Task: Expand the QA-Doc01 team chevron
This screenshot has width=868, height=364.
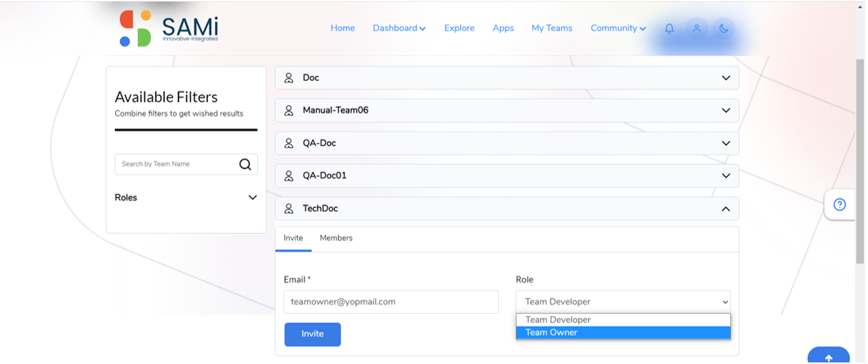Action: tap(726, 176)
